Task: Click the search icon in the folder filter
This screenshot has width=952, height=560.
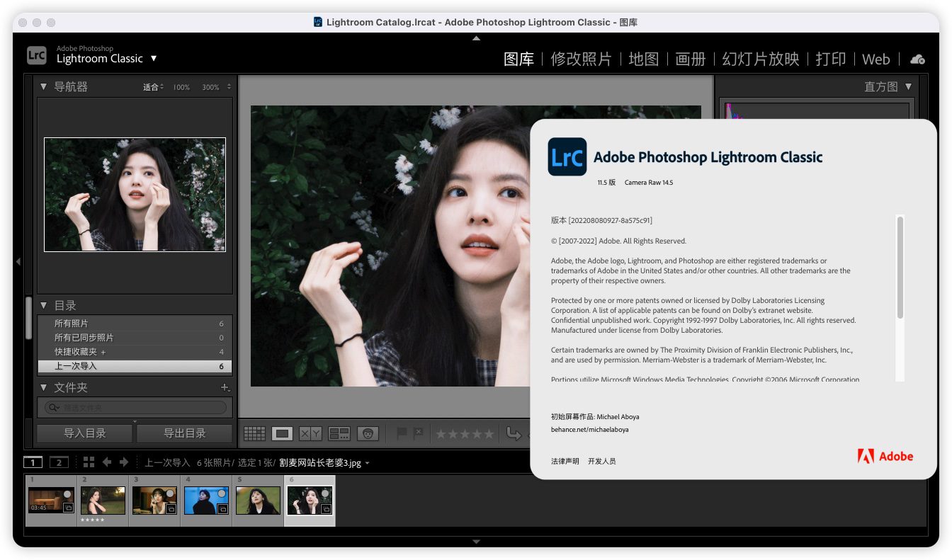Action: click(x=52, y=408)
